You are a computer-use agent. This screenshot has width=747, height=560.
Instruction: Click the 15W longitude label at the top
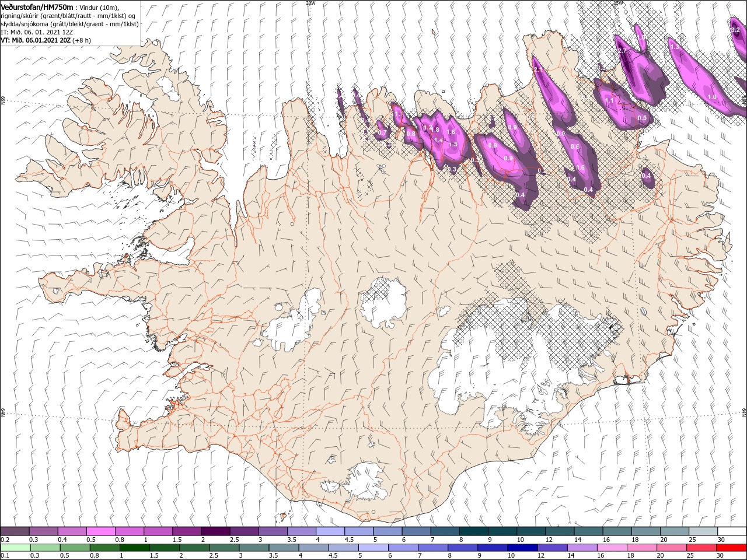(619, 3)
